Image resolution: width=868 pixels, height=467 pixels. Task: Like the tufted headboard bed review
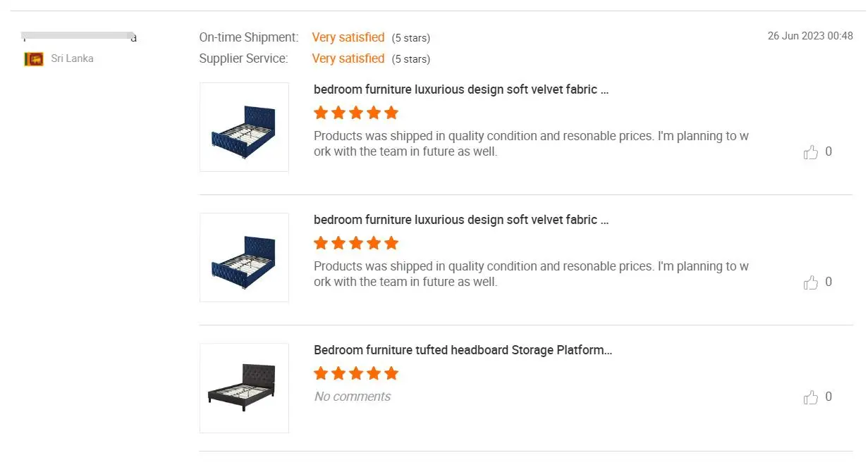pyautogui.click(x=811, y=397)
